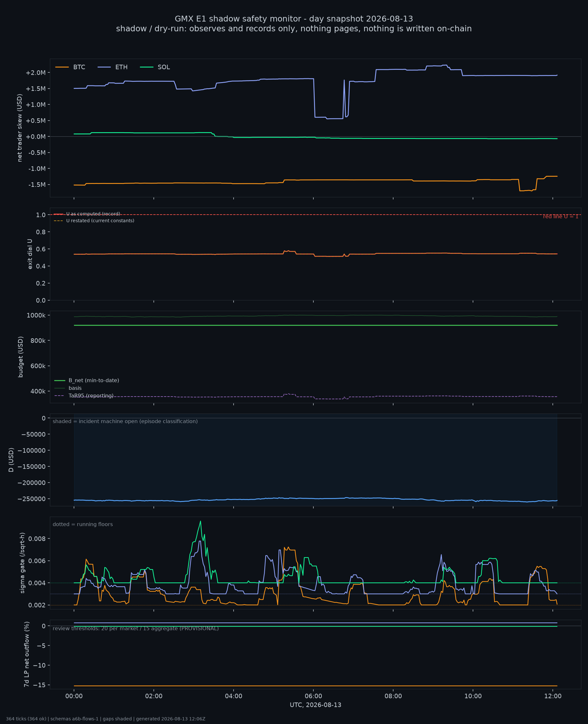The height and width of the screenshot is (724, 588).
Task: Click the 'shaded = incident machine open' note
Action: point(125,421)
